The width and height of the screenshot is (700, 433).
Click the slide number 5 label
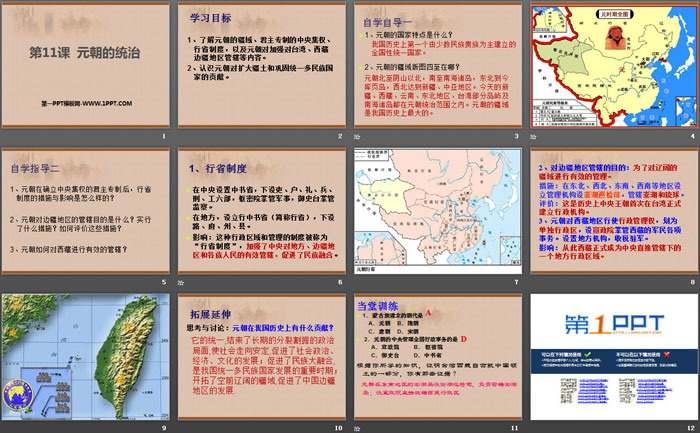[x=164, y=282]
